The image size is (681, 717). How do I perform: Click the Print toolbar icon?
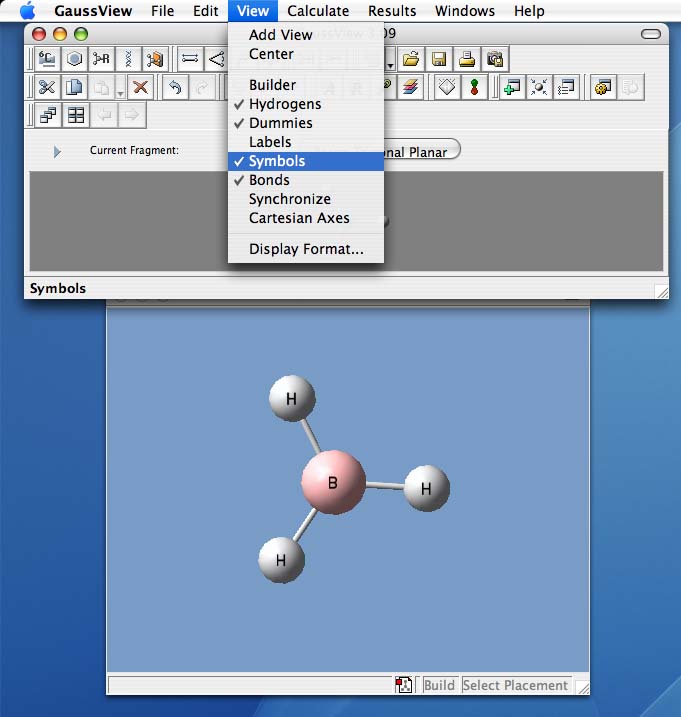point(467,59)
